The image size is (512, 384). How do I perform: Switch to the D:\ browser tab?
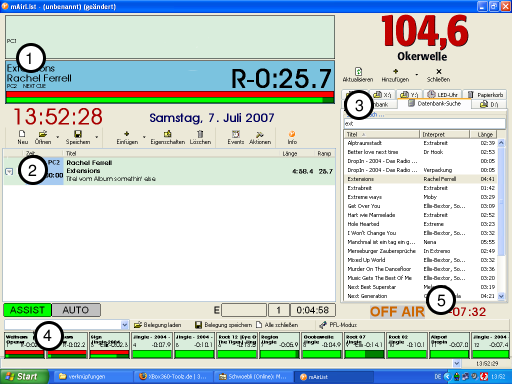[489, 104]
